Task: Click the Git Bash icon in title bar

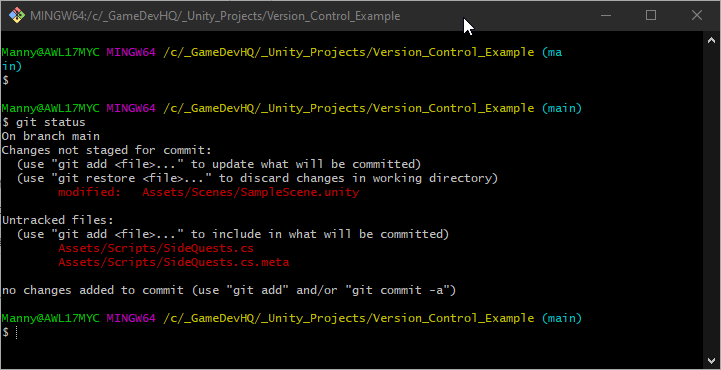Action: click(17, 16)
